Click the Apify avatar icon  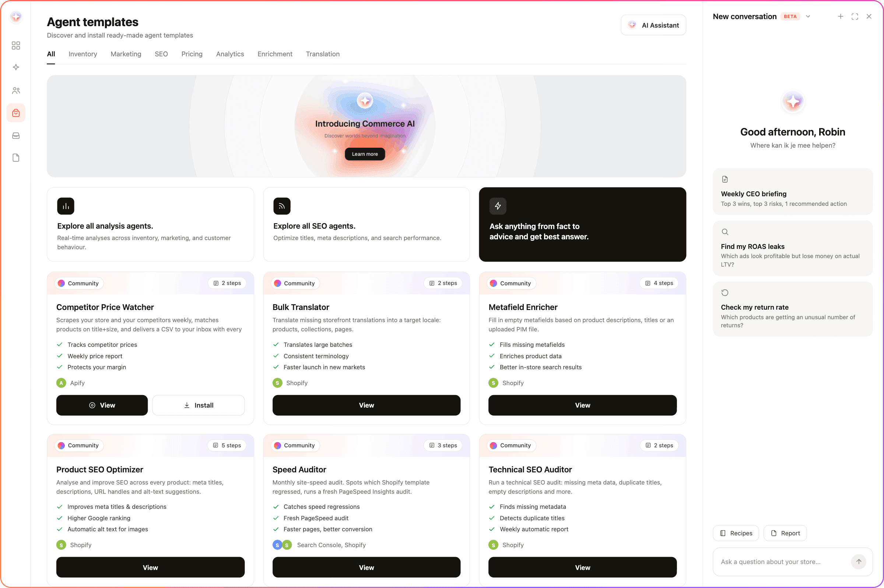coord(61,383)
